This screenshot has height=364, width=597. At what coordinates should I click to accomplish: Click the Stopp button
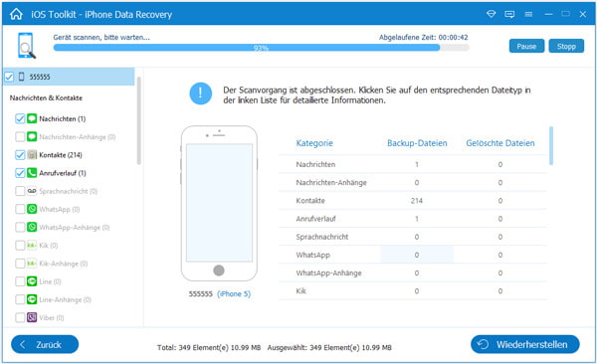[x=566, y=46]
